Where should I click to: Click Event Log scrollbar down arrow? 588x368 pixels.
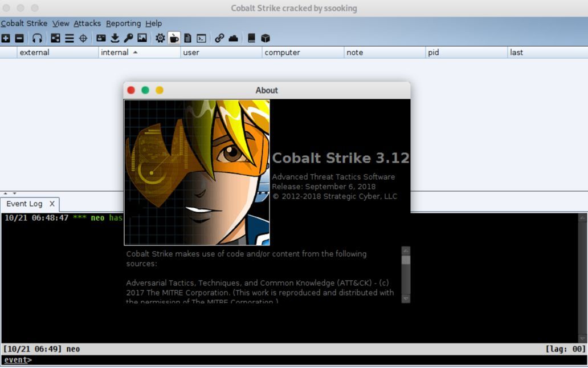pyautogui.click(x=582, y=338)
